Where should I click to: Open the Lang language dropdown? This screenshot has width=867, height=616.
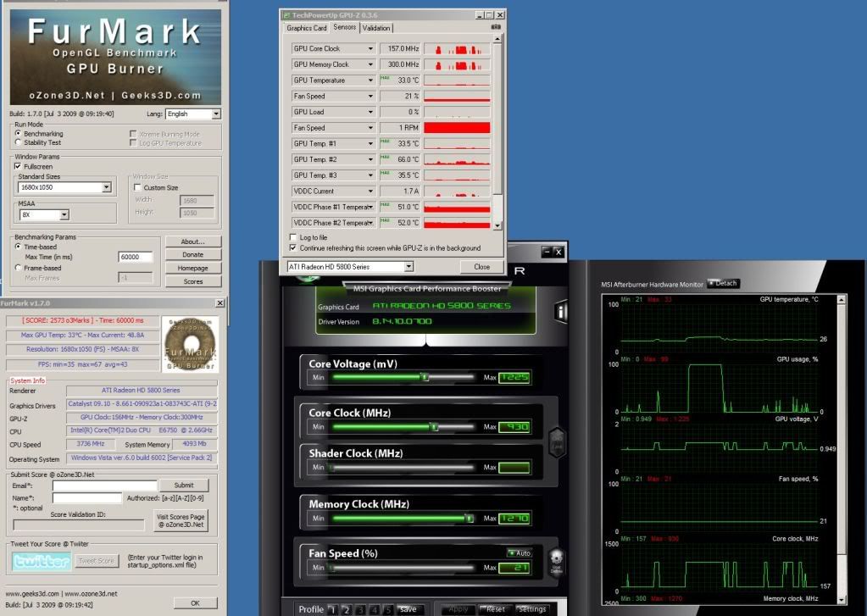tap(193, 114)
